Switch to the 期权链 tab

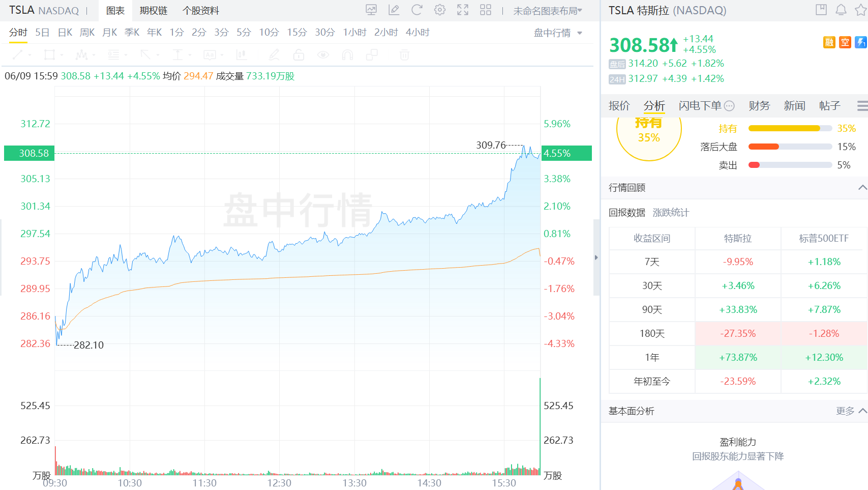[x=153, y=10]
